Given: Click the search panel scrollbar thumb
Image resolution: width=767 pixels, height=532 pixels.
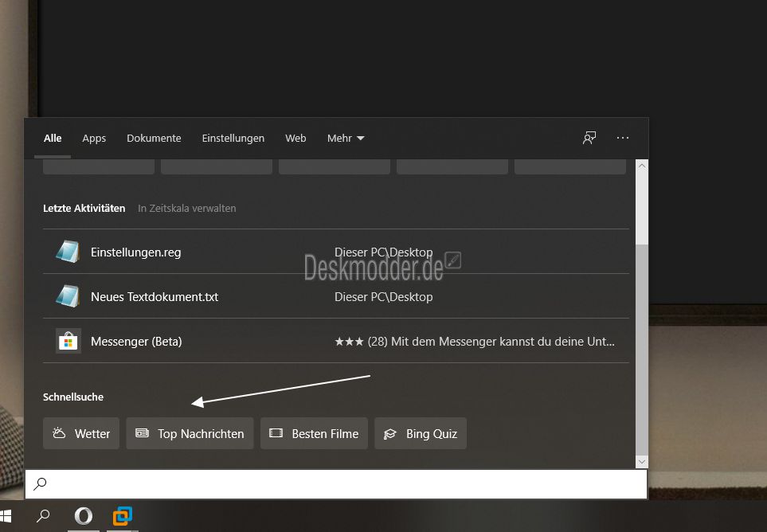Looking at the screenshot, I should tap(642, 349).
